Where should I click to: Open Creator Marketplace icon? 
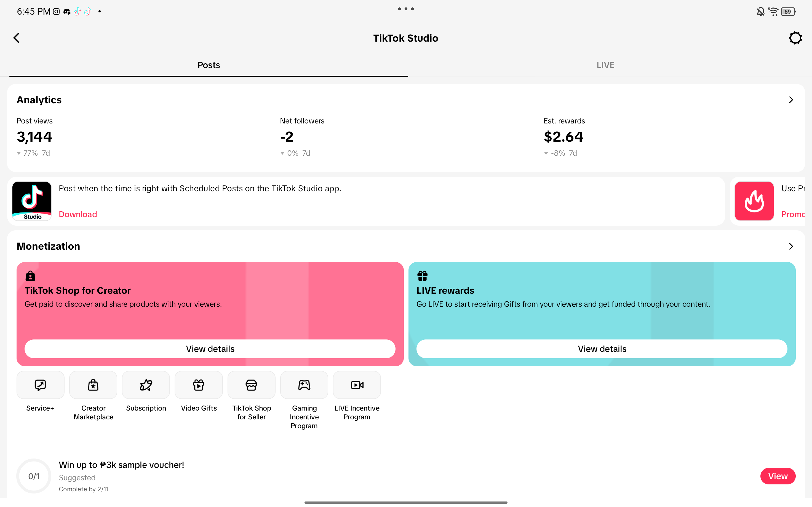[x=93, y=385]
